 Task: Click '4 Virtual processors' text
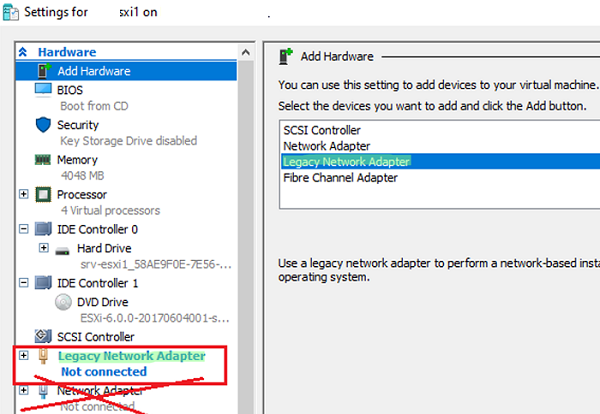pyautogui.click(x=110, y=210)
